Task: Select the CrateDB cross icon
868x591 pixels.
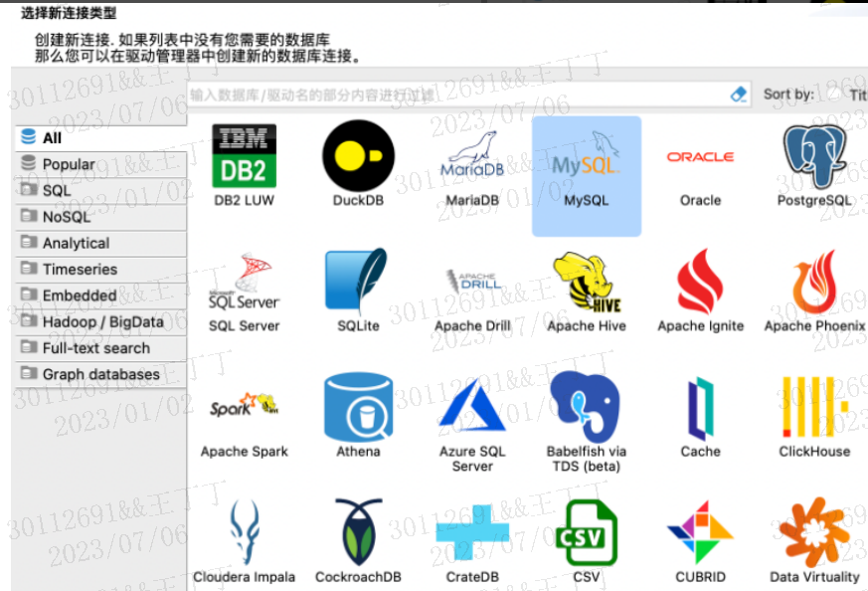Action: tap(472, 531)
